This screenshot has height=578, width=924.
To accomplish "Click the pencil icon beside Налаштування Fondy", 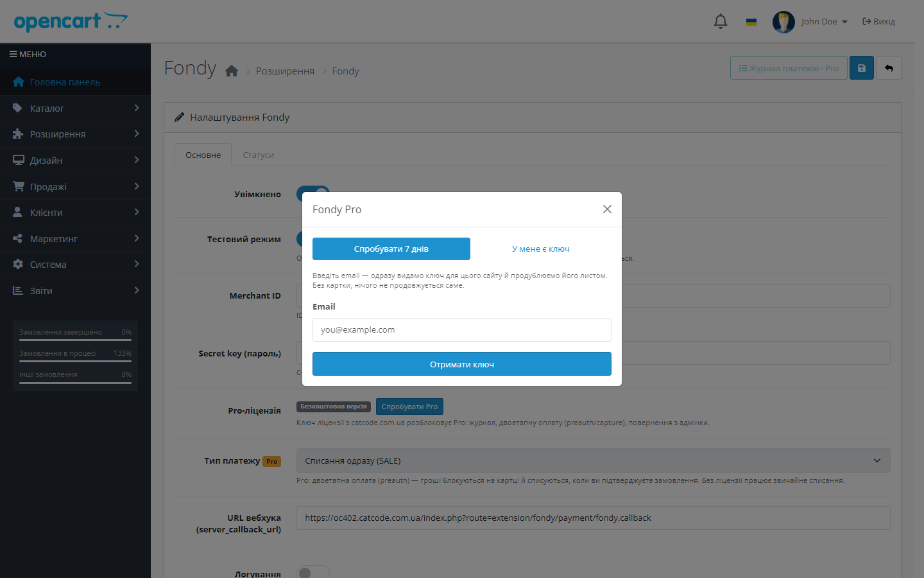I will (180, 118).
